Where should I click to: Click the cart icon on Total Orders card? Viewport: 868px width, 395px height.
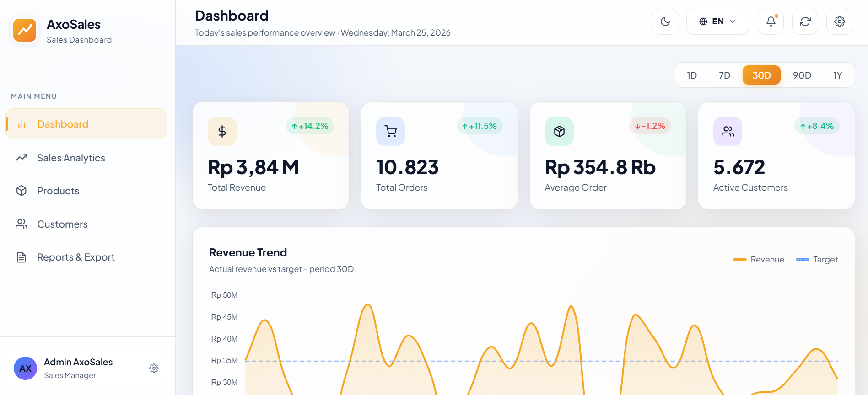point(390,132)
